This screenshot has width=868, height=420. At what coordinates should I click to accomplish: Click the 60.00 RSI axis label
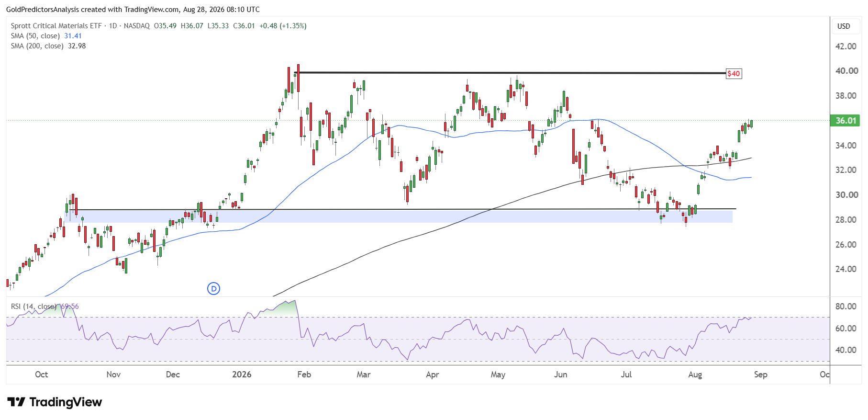(x=846, y=329)
